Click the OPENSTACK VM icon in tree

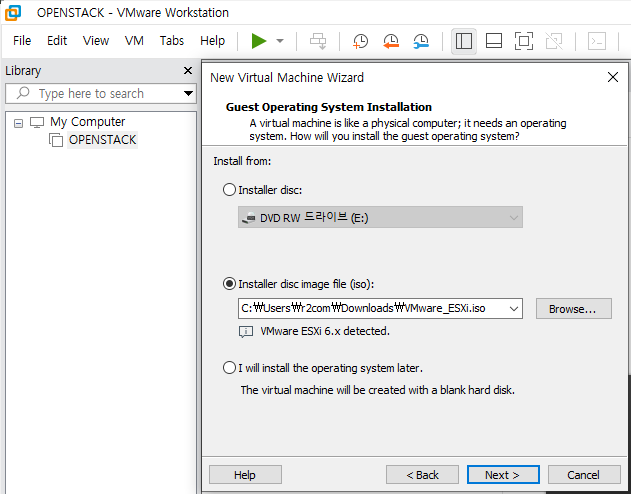click(x=56, y=140)
